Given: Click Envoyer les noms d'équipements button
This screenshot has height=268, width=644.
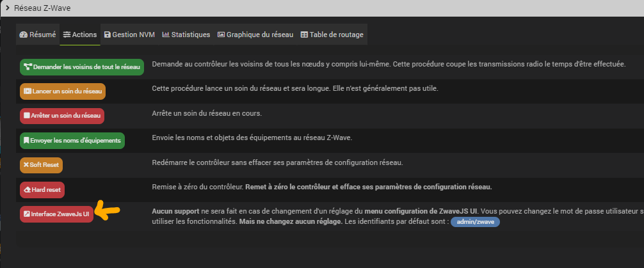Looking at the screenshot, I should (x=72, y=140).
